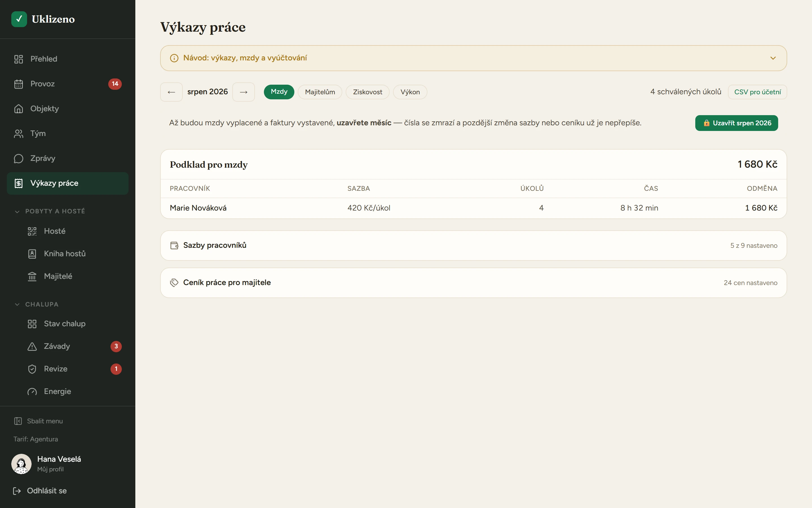Click the Provoz badge showing 14
The image size is (812, 508).
pyautogui.click(x=115, y=84)
